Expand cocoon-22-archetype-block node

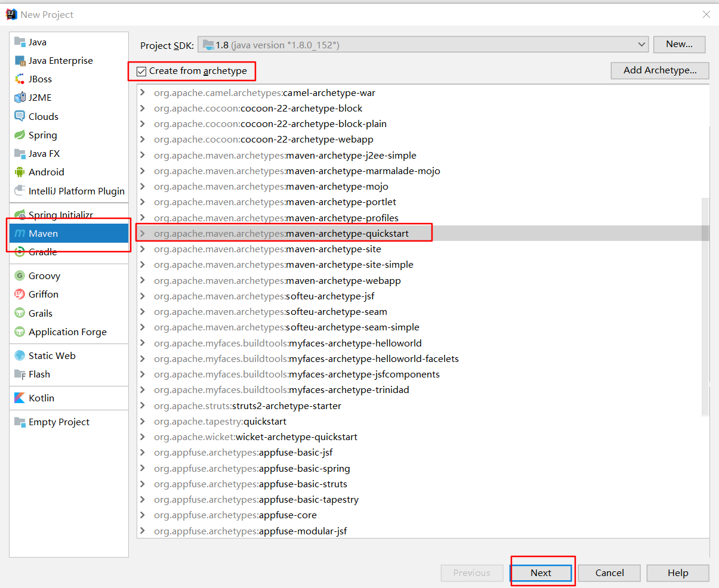point(143,109)
